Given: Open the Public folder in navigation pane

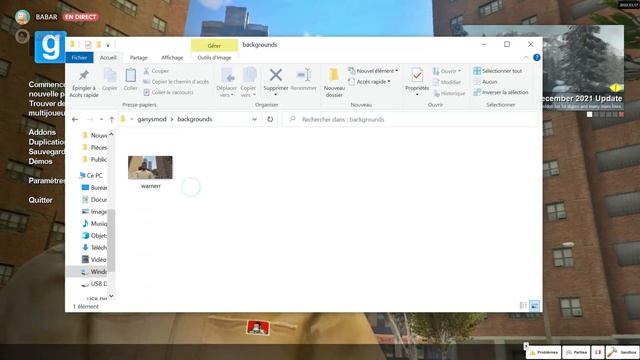Looking at the screenshot, I should point(95,160).
